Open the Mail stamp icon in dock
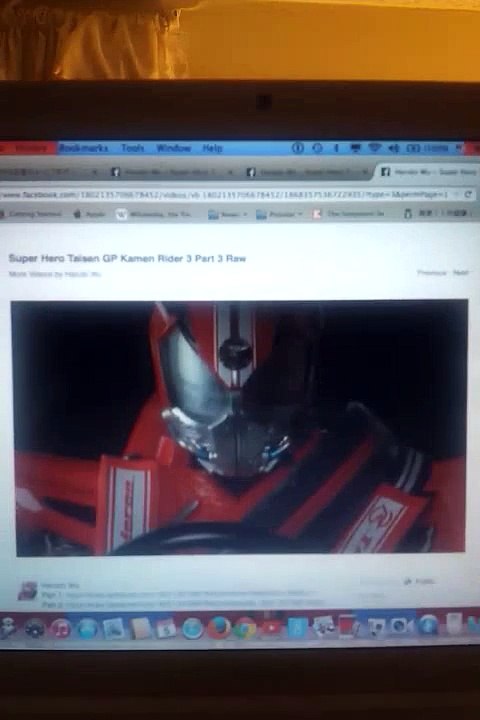 point(113,628)
